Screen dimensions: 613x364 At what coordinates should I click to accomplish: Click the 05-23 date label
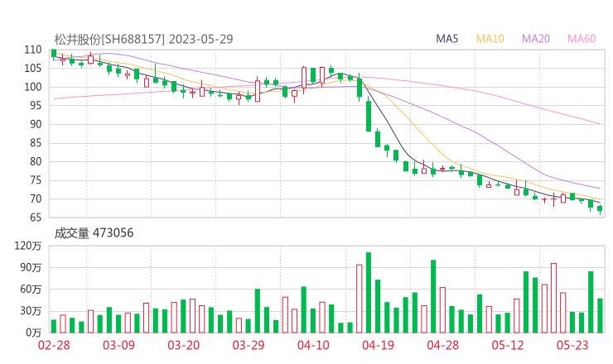[572, 345]
